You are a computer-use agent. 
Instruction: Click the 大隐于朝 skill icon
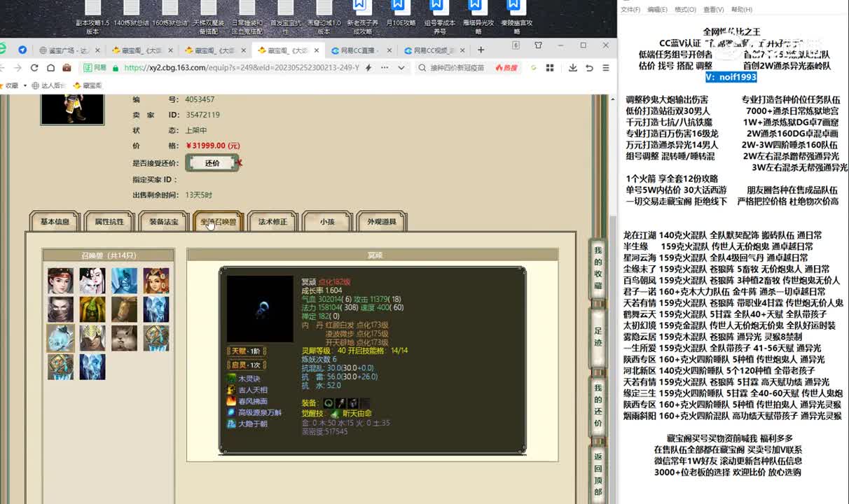tap(231, 423)
